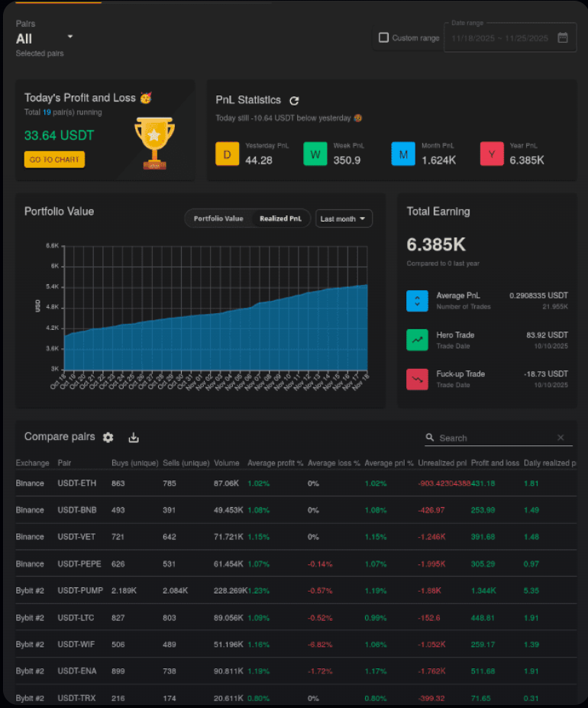This screenshot has width=588, height=708.
Task: Click the blue M Month PnL icon
Action: [403, 154]
